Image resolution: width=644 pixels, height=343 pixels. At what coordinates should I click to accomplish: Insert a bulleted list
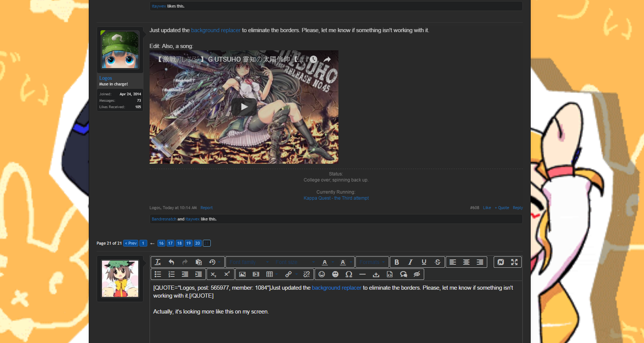pyautogui.click(x=158, y=274)
